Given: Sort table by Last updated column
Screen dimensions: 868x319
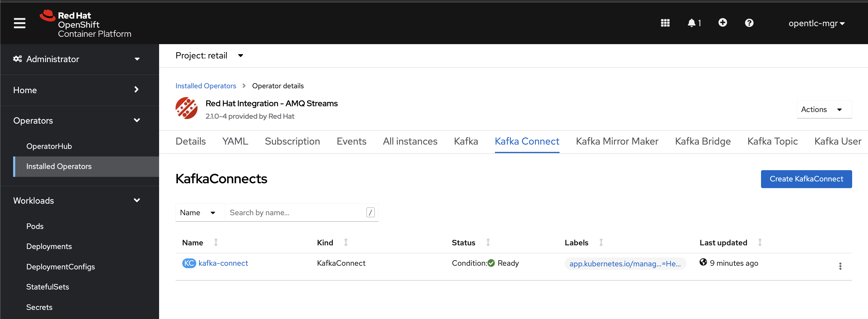Looking at the screenshot, I should (760, 242).
